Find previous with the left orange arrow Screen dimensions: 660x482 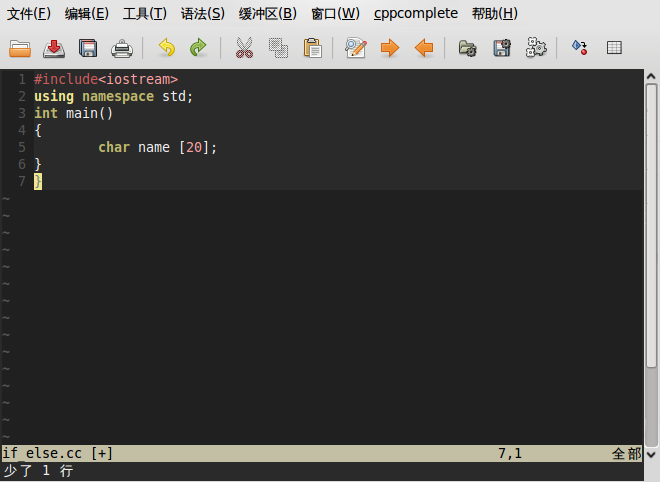[424, 48]
